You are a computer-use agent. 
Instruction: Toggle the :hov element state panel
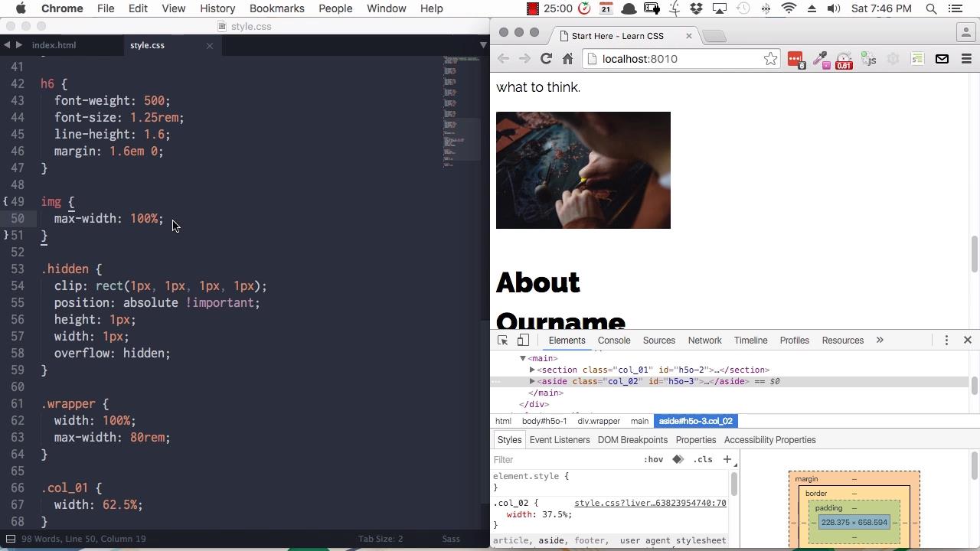pos(653,459)
